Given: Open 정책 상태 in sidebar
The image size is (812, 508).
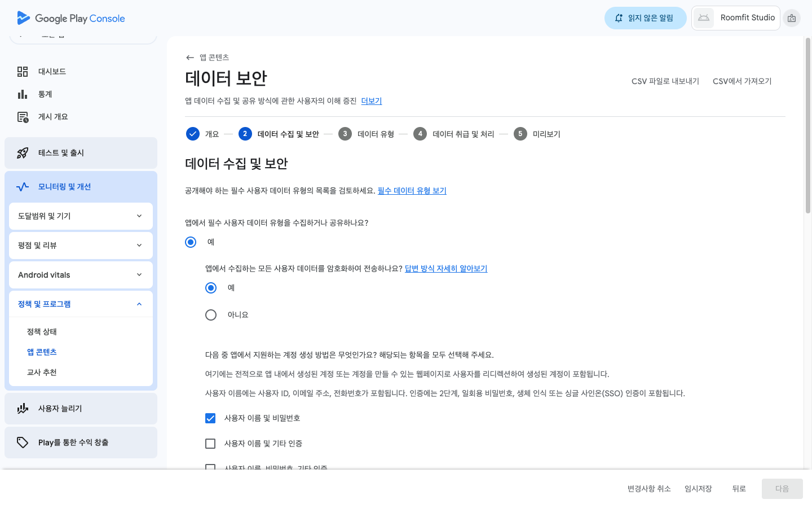Looking at the screenshot, I should tap(42, 332).
